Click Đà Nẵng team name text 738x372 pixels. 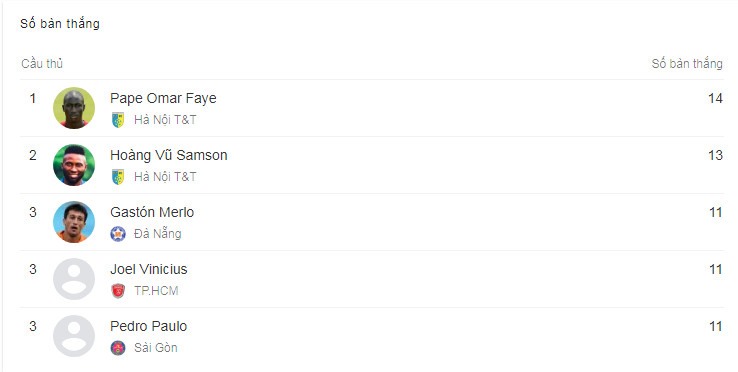(x=158, y=234)
